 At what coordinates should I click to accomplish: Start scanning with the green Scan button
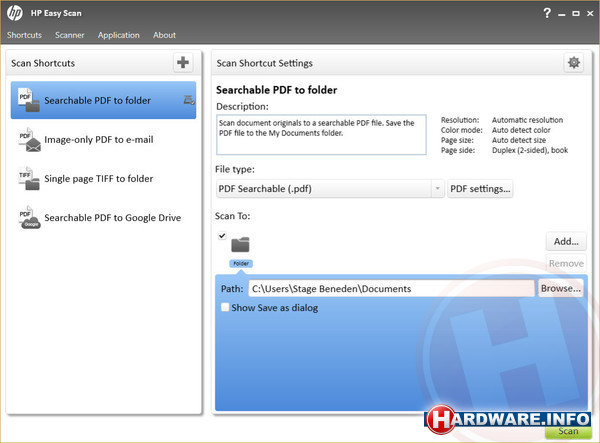coord(568,432)
